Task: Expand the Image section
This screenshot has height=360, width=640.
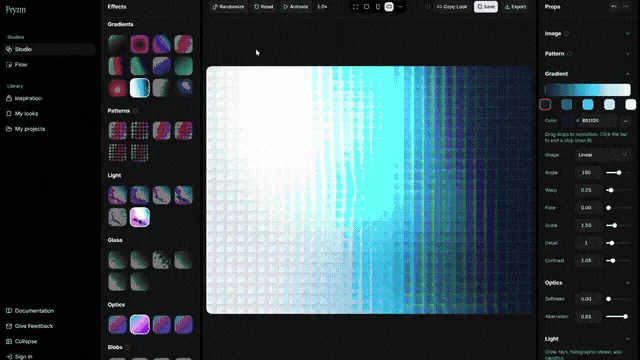Action: [628, 33]
